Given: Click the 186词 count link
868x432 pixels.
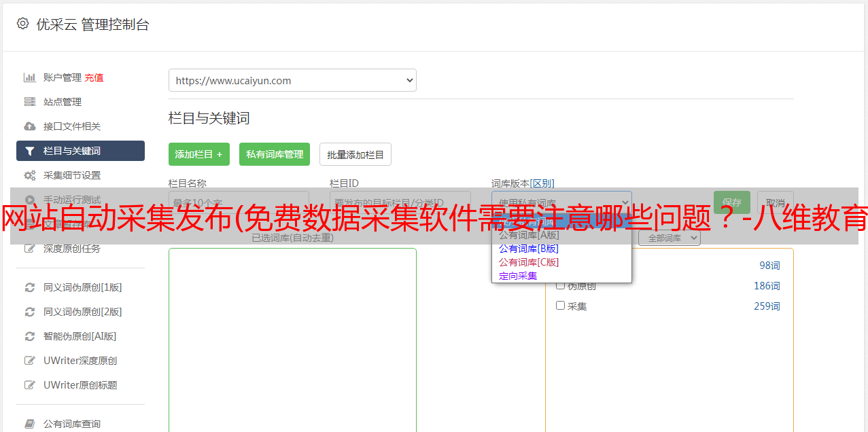Looking at the screenshot, I should [767, 286].
